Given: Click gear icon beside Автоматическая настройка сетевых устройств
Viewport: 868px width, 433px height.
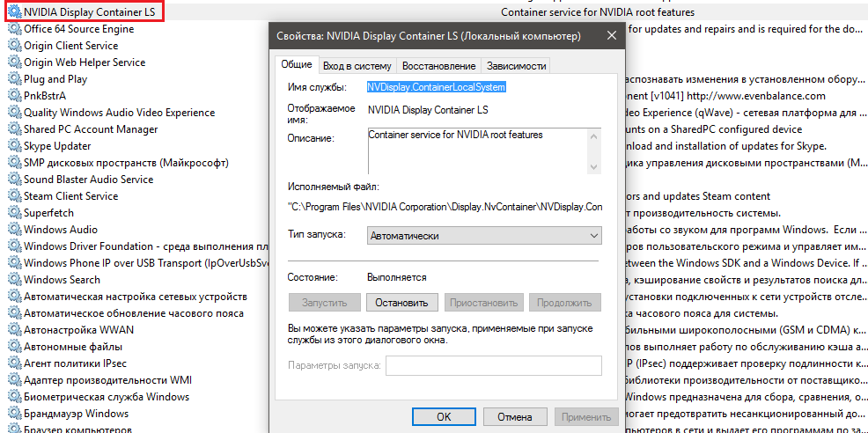Looking at the screenshot, I should (x=14, y=297).
